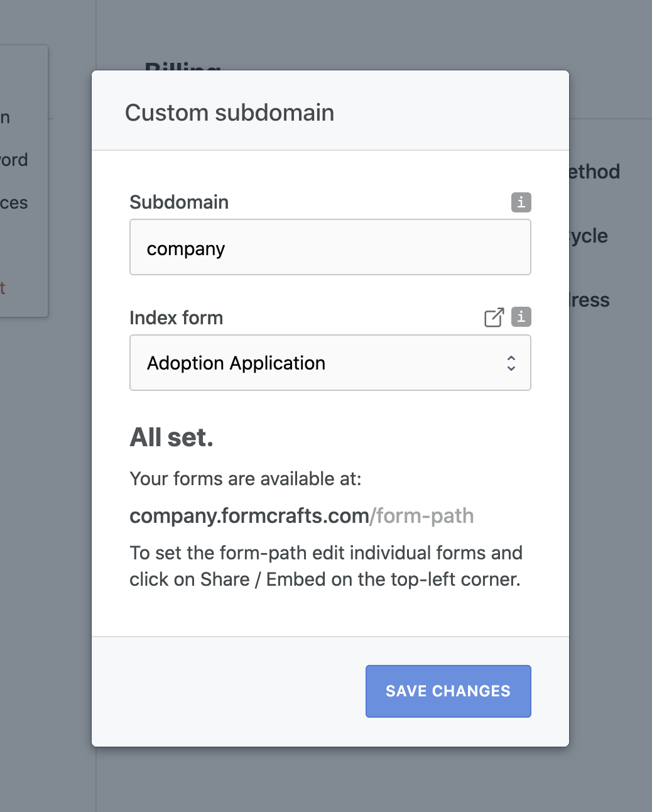The height and width of the screenshot is (812, 652).
Task: Expand the Index form selector arrows
Action: [511, 363]
